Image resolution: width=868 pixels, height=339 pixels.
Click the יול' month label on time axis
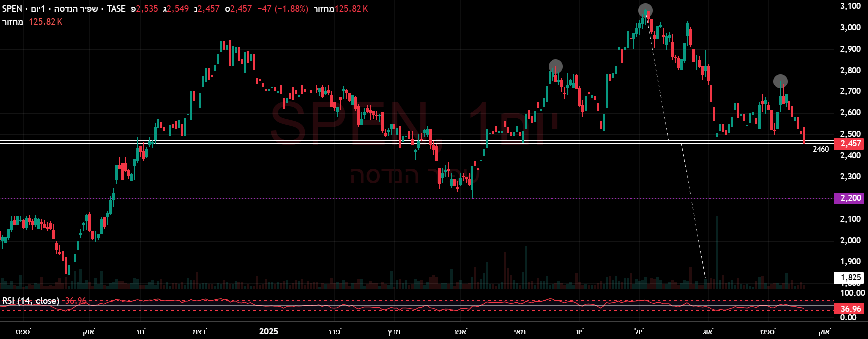(639, 331)
